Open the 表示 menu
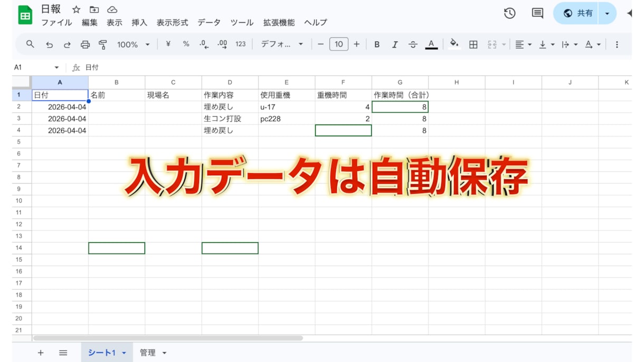This screenshot has height=362, width=644. [115, 23]
